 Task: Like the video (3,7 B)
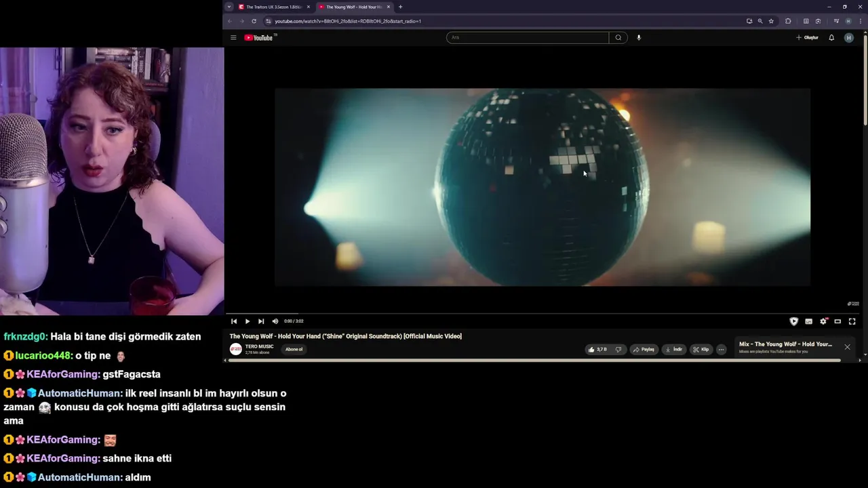point(597,350)
